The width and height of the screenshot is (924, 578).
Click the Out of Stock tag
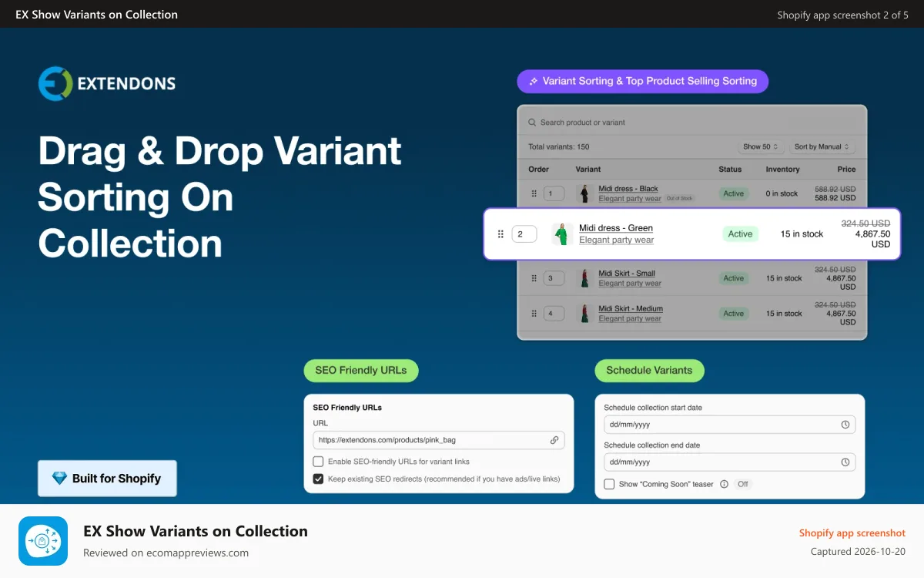point(680,198)
